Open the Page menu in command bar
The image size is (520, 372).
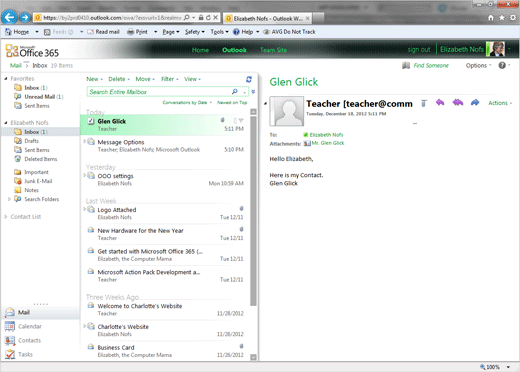coord(171,32)
